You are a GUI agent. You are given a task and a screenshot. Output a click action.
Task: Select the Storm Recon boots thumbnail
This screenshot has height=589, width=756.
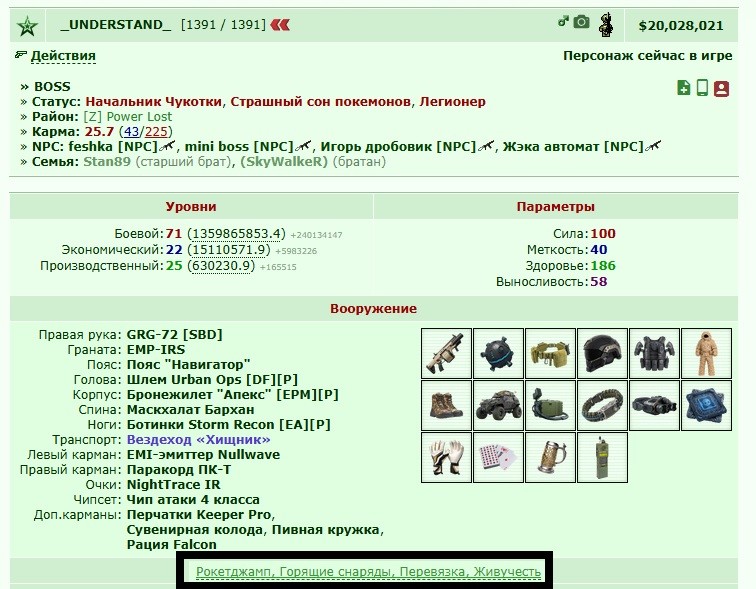(x=446, y=405)
